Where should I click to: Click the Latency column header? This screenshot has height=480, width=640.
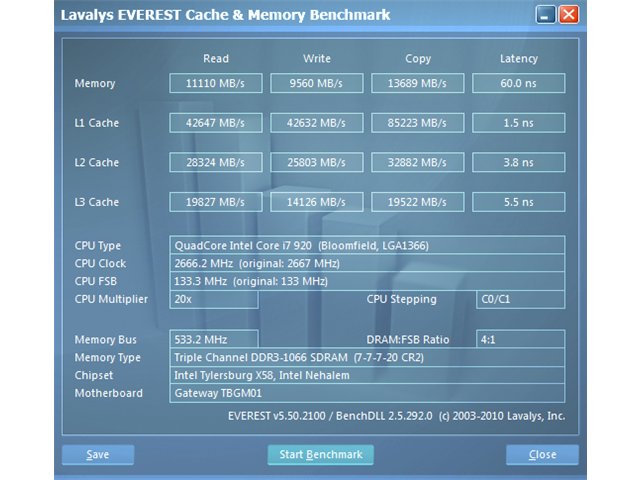click(518, 59)
